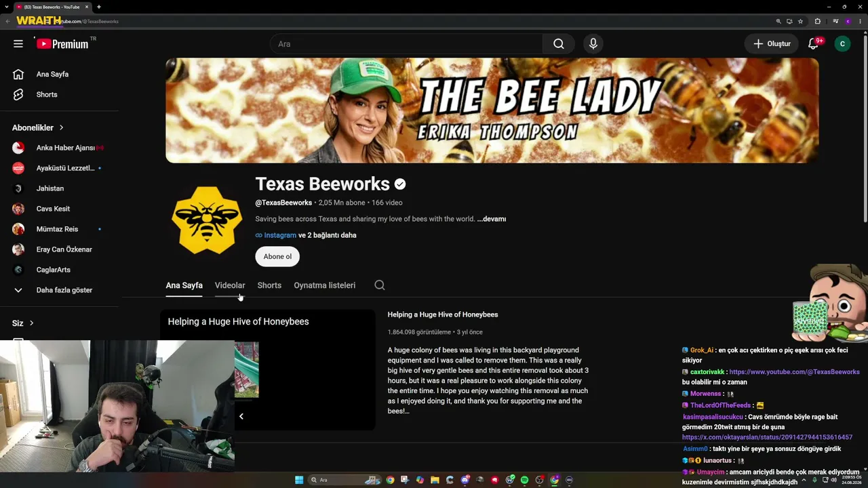Click the @TexasBeeworks handle
The image size is (868, 488).
pyautogui.click(x=283, y=203)
